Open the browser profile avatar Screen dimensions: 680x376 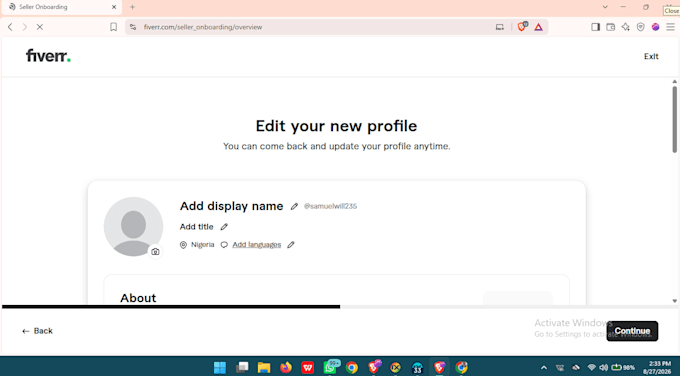655,27
